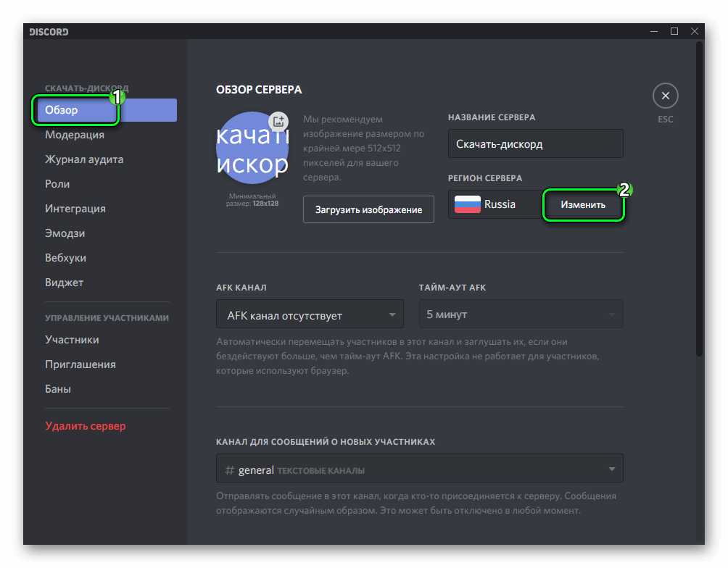The height and width of the screenshot is (568, 728).
Task: Click the AFK КАНАЛ label
Action: (x=241, y=288)
